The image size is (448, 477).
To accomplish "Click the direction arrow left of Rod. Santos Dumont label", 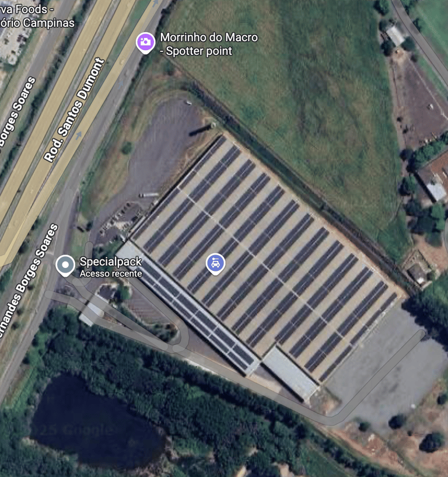I will pos(79,135).
